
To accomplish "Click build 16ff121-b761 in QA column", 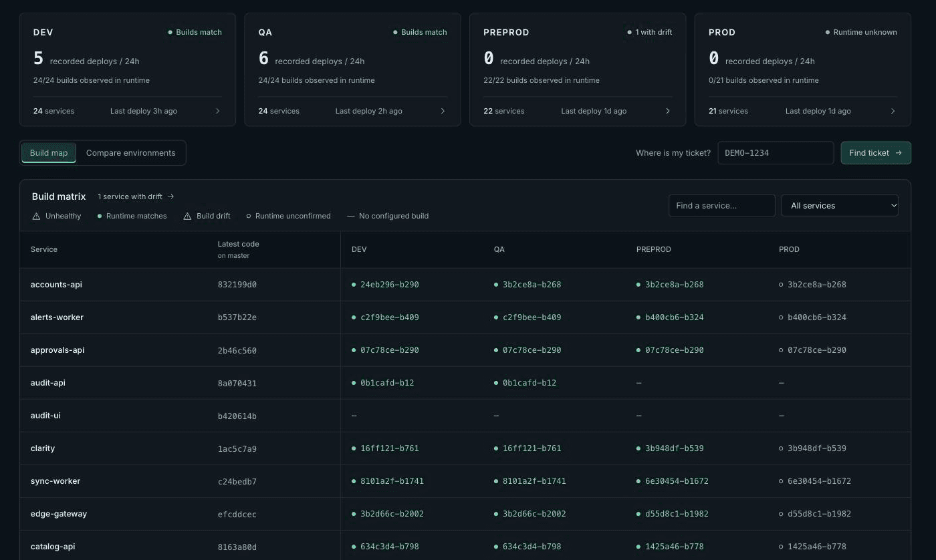I will point(532,448).
